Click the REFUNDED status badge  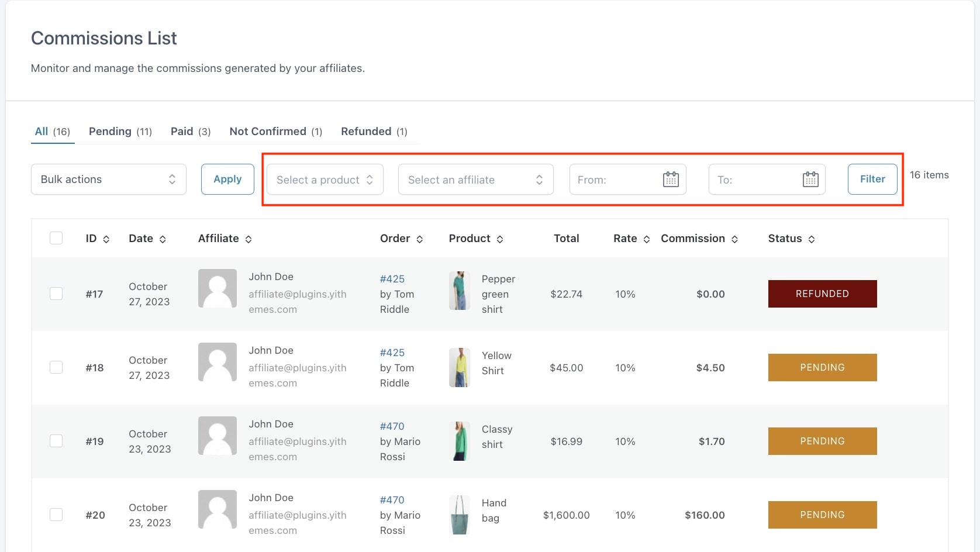[x=823, y=294]
